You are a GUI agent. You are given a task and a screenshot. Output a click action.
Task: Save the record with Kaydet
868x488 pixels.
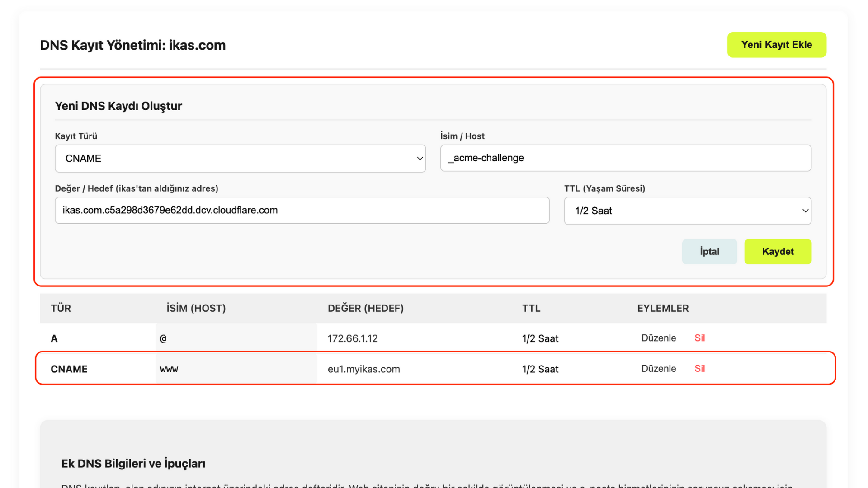click(x=778, y=252)
